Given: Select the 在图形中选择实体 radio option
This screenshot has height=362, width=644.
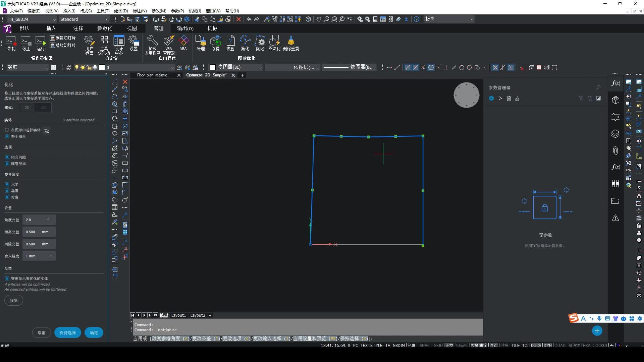Looking at the screenshot, I should tap(7, 130).
